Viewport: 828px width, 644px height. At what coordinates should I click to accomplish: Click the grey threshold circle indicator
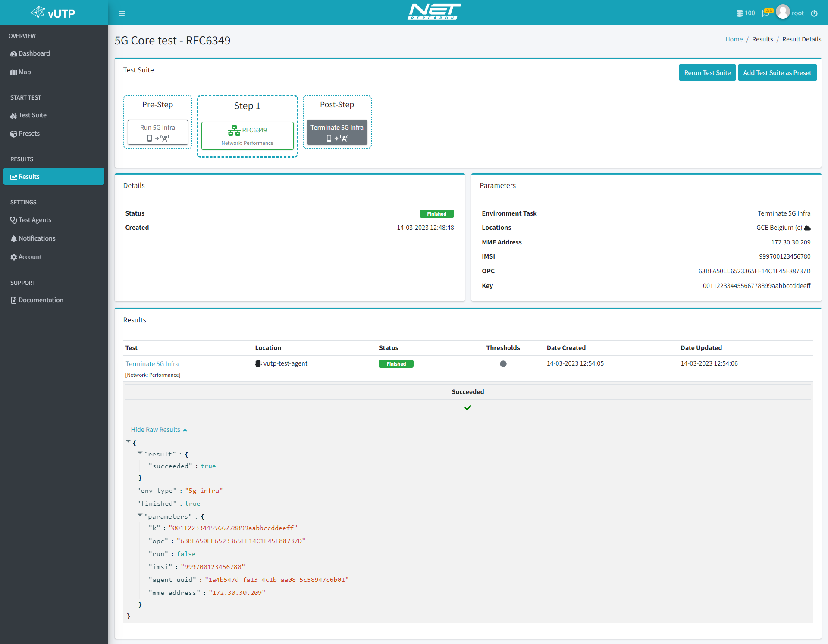tap(503, 363)
